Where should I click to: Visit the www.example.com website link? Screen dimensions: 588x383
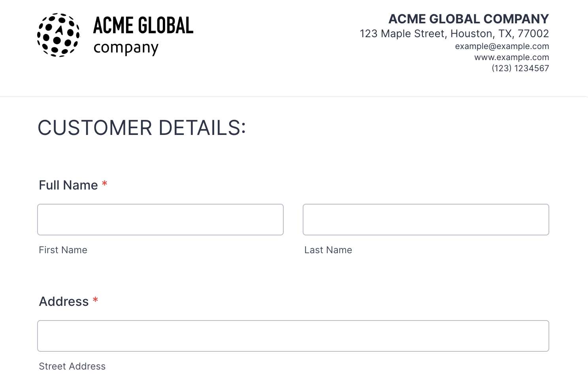(511, 57)
